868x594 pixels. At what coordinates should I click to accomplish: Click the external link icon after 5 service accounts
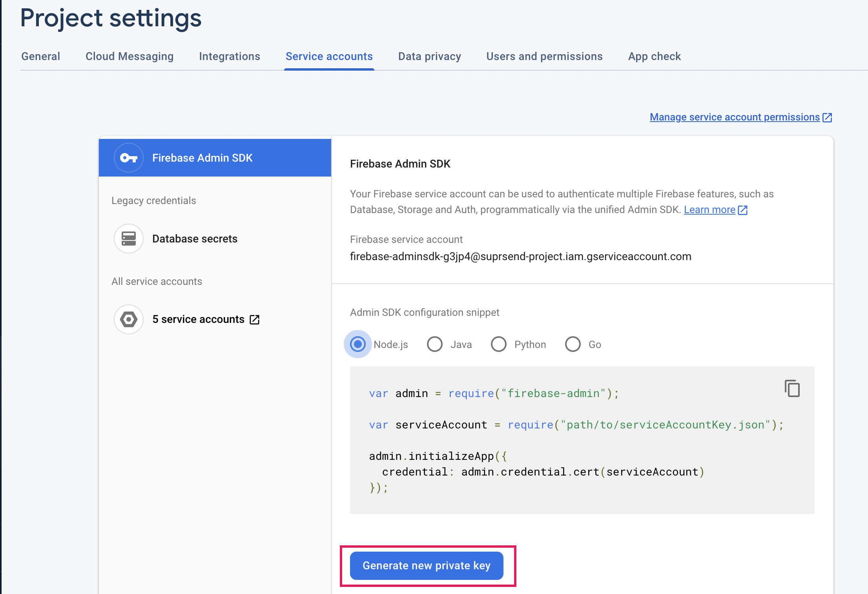255,320
